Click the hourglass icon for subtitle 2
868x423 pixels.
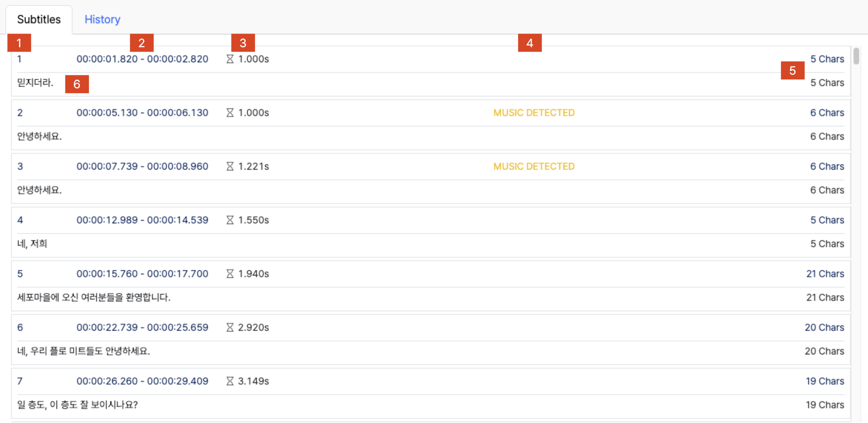click(230, 113)
